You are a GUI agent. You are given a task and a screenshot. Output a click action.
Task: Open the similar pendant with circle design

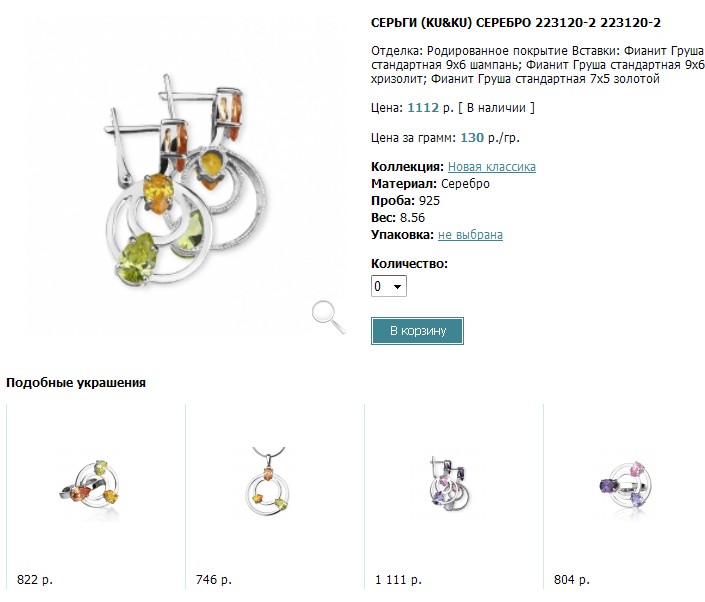coord(270,485)
